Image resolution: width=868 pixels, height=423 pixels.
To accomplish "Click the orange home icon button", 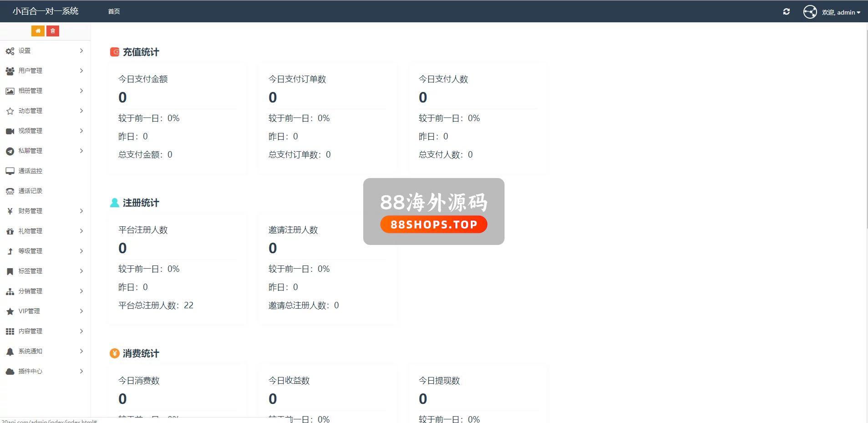I will pyautogui.click(x=38, y=31).
